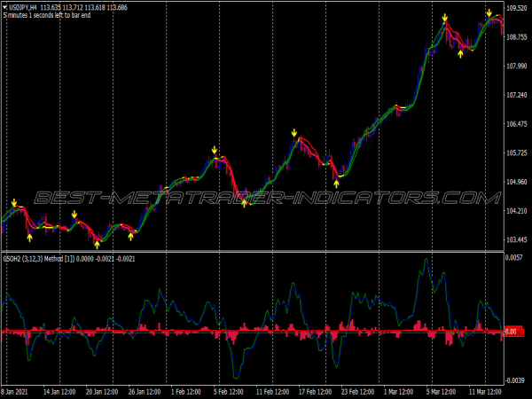The height and width of the screenshot is (399, 532).
Task: Click the 8 Jan 2021 date label
Action: coord(18,391)
